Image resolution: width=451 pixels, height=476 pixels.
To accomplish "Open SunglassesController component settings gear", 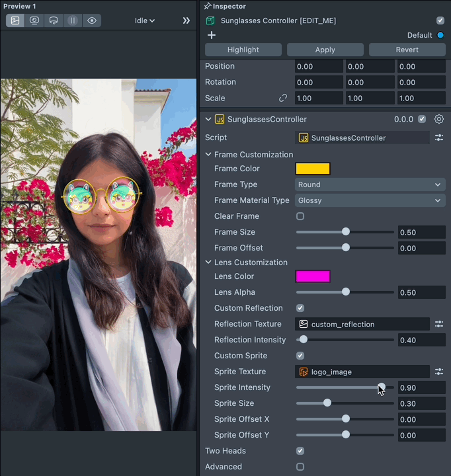I will pyautogui.click(x=439, y=119).
